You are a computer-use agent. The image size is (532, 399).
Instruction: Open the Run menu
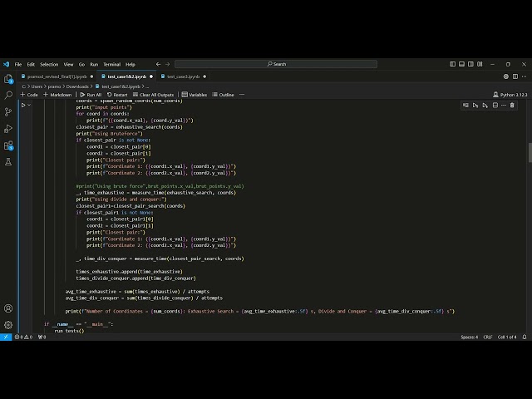click(x=94, y=65)
